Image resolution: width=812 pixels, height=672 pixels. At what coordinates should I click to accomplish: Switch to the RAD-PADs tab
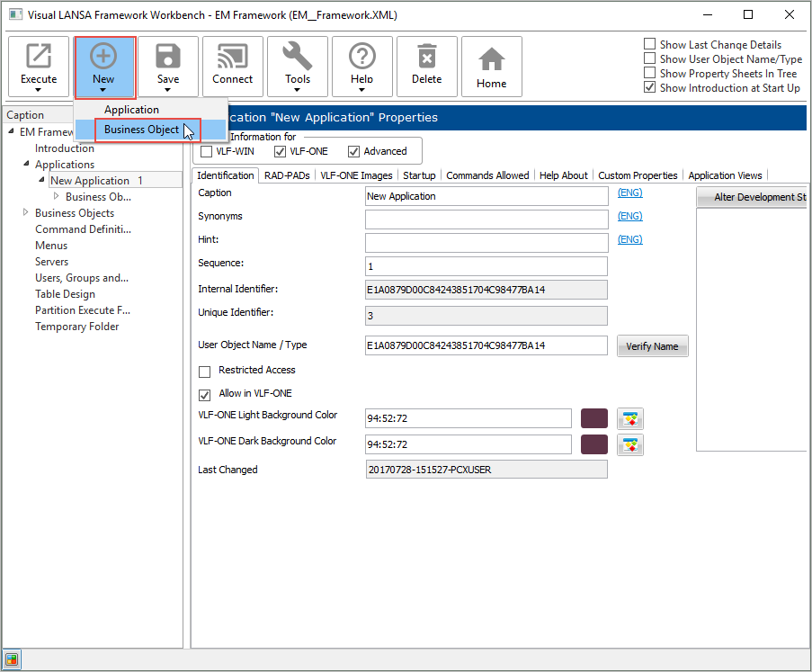coord(287,175)
